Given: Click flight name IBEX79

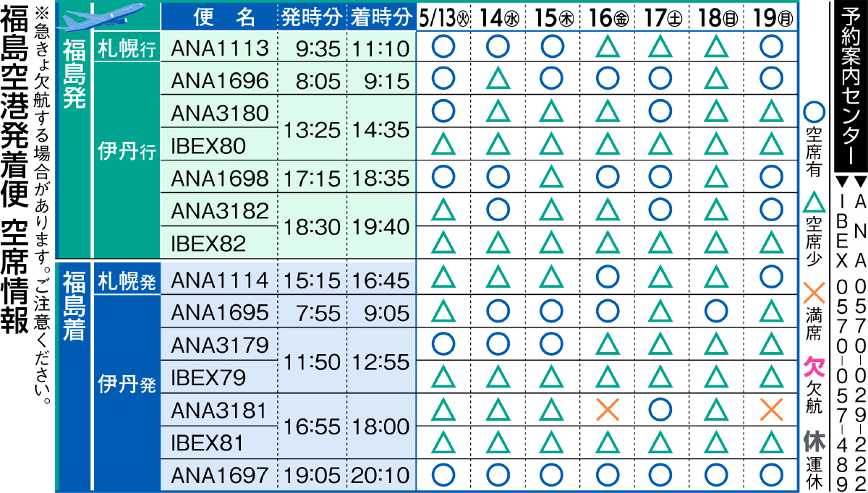Looking at the screenshot, I should click(x=208, y=377).
